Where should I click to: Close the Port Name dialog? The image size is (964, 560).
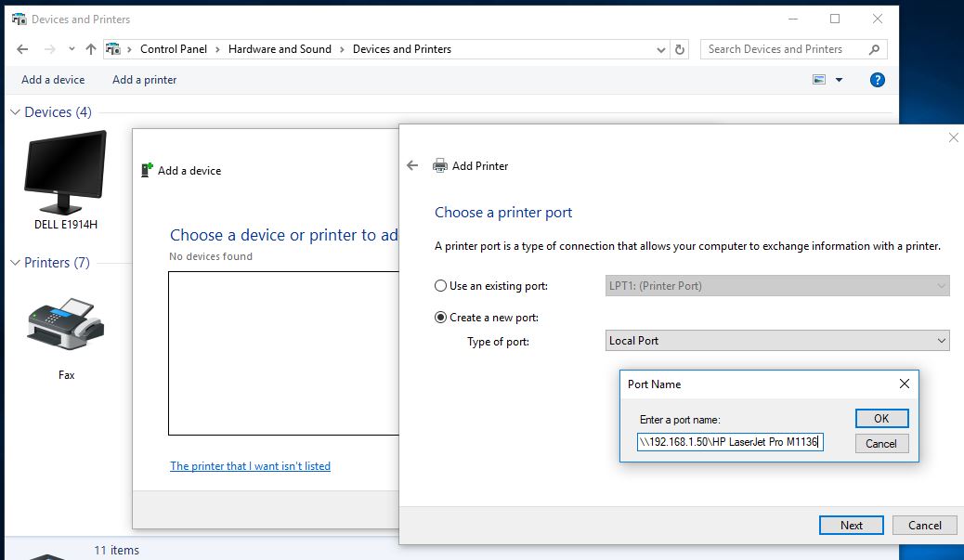pyautogui.click(x=905, y=384)
